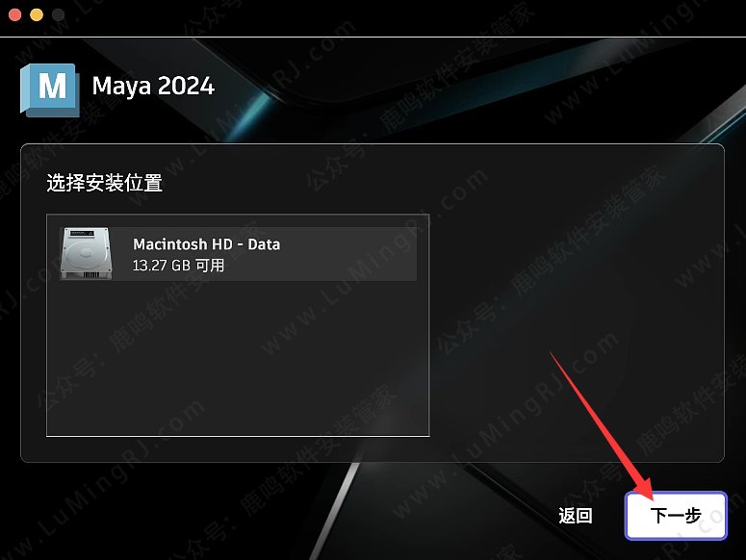
Task: Click empty area below the drive in the list
Action: [x=238, y=357]
